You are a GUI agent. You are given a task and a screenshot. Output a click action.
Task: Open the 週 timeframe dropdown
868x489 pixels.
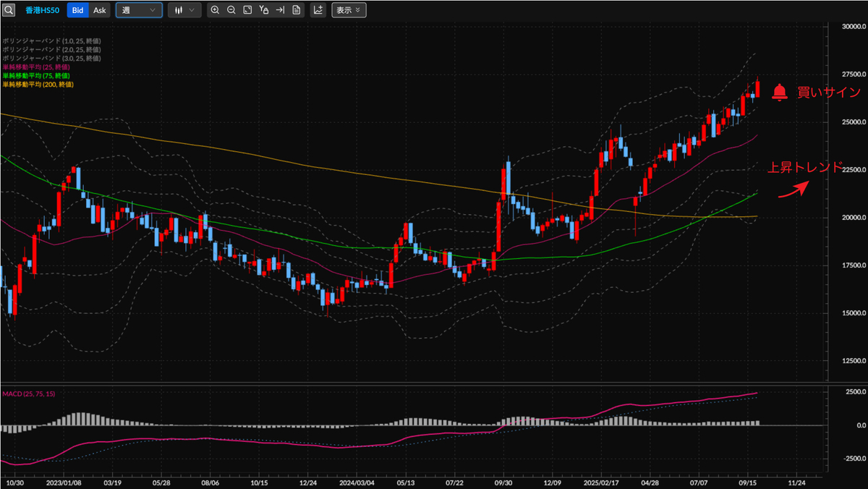coord(139,10)
